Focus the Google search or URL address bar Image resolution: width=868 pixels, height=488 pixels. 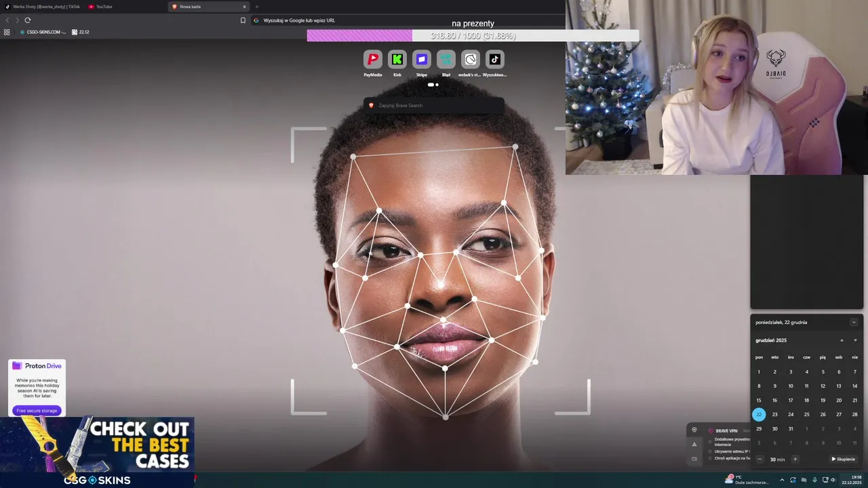[x=407, y=20]
